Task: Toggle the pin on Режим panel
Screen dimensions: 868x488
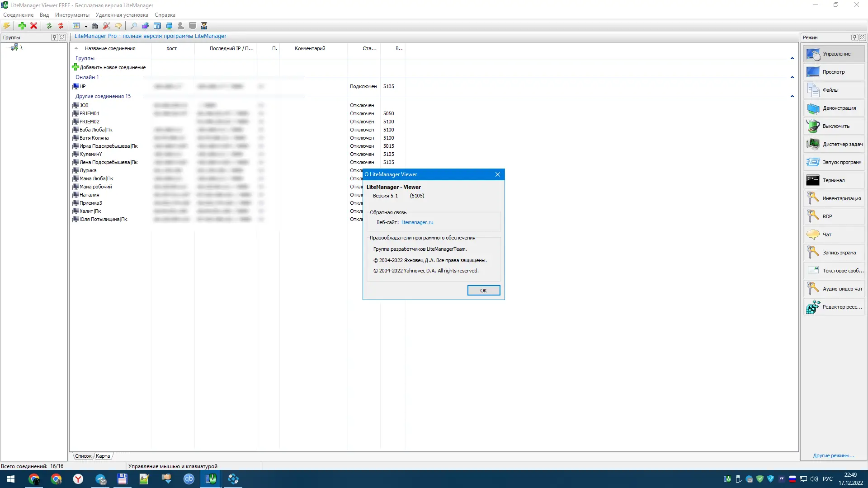Action: (x=854, y=38)
